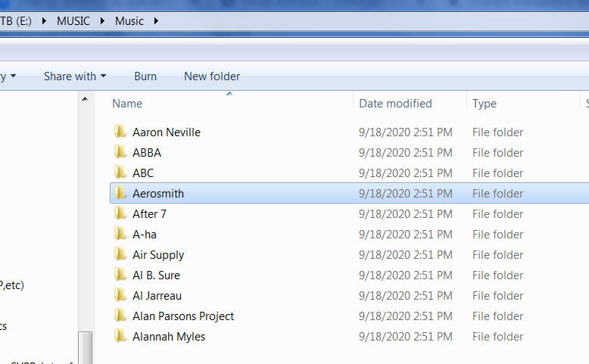The height and width of the screenshot is (364, 589).
Task: Select the A-ha folder icon
Action: (120, 234)
